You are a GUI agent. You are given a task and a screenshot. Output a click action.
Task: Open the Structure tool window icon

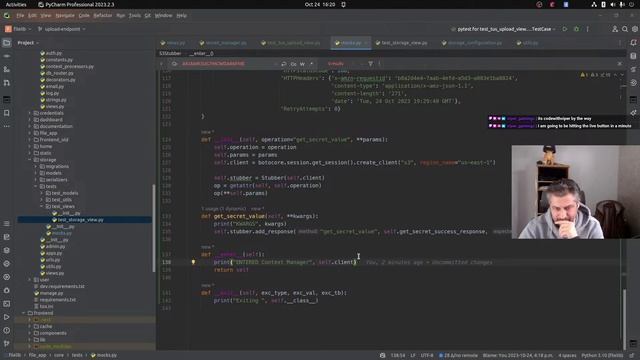point(7,69)
